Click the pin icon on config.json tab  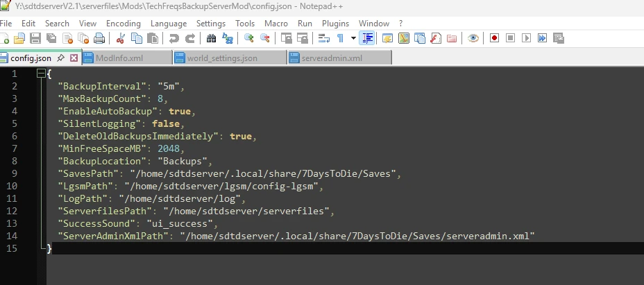pyautogui.click(x=61, y=58)
